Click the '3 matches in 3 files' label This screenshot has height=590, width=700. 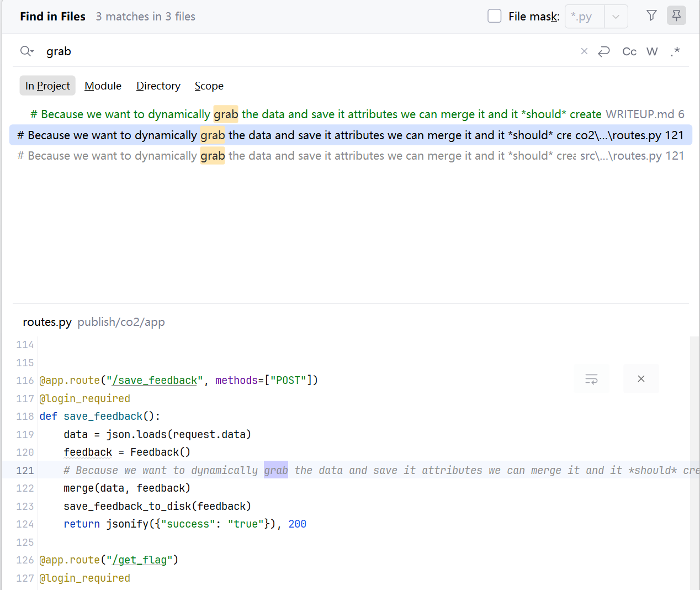145,17
